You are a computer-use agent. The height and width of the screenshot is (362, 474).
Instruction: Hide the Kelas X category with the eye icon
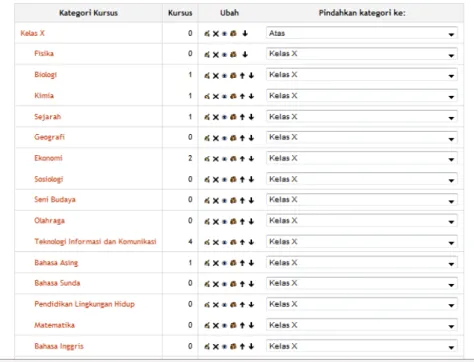(x=224, y=34)
